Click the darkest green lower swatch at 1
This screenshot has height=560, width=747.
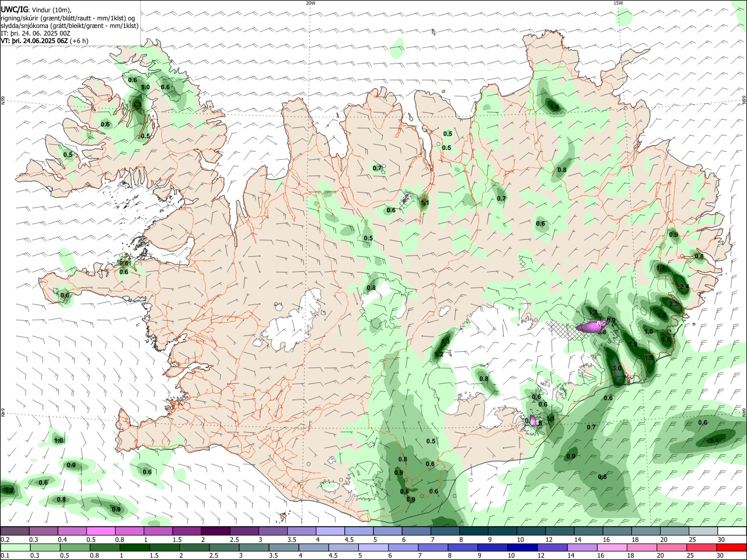tap(134, 547)
